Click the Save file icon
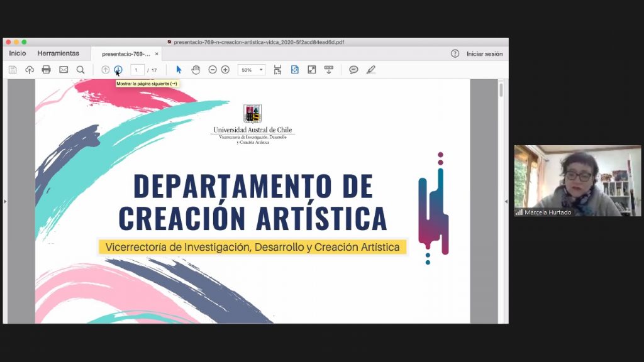 (13, 70)
